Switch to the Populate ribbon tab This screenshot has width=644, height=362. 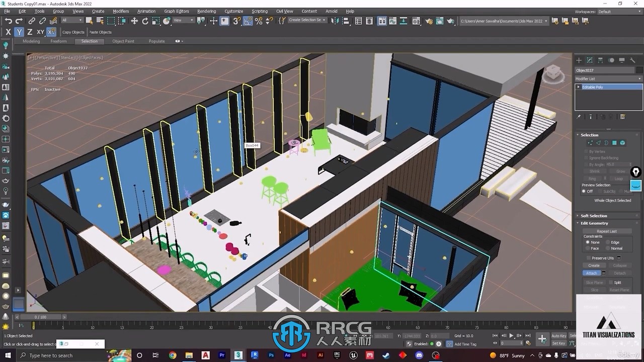click(x=156, y=41)
